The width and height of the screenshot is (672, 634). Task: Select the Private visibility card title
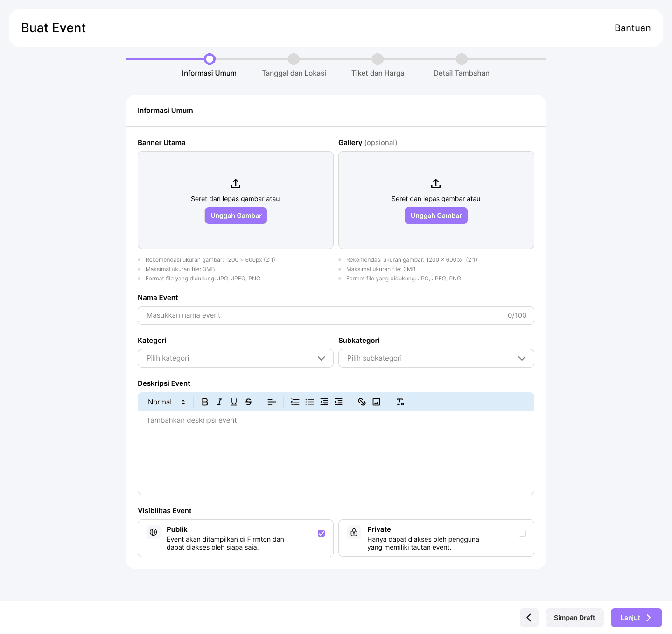click(x=379, y=529)
